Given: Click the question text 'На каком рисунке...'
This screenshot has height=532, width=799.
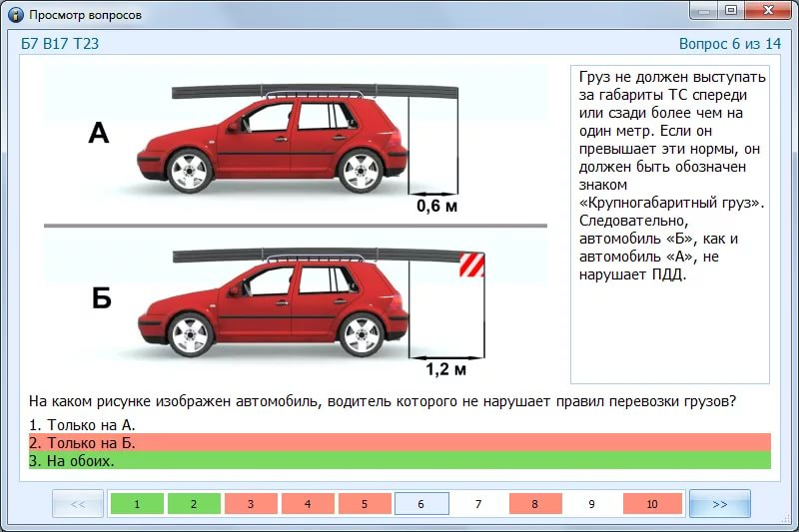Looking at the screenshot, I should pyautogui.click(x=383, y=401).
